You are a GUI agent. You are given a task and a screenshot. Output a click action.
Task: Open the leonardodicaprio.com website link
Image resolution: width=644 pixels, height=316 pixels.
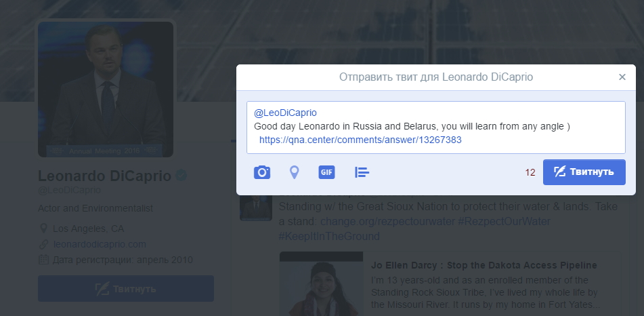coord(100,244)
